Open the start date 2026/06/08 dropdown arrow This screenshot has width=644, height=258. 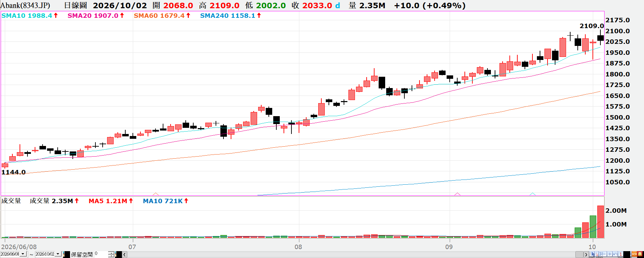[x=23, y=254]
